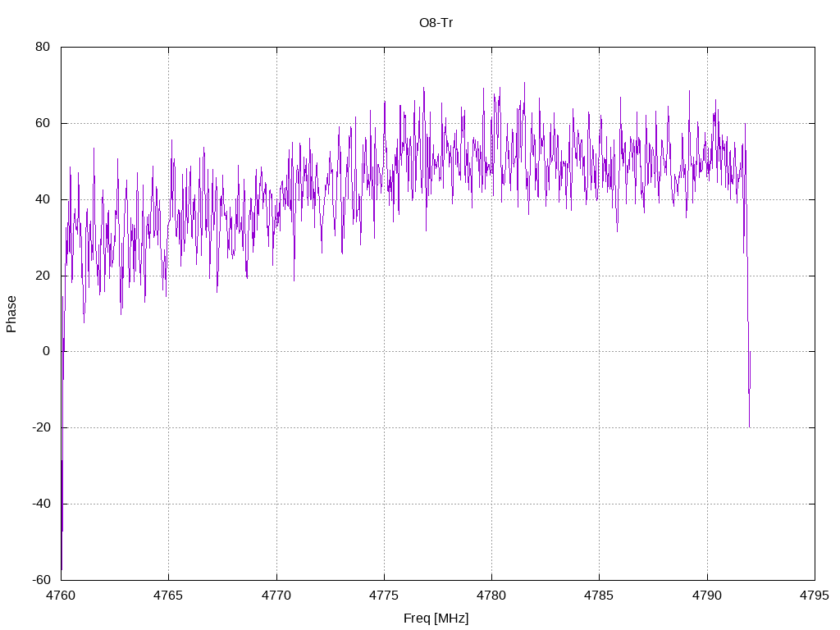Click the y-axis tick label -40
This screenshot has height=630, width=840.
(x=41, y=504)
